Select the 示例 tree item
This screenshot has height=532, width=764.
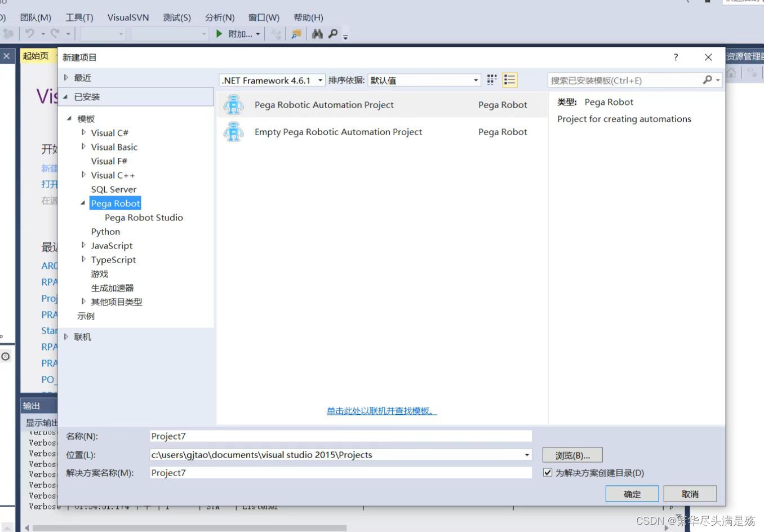[x=86, y=316]
